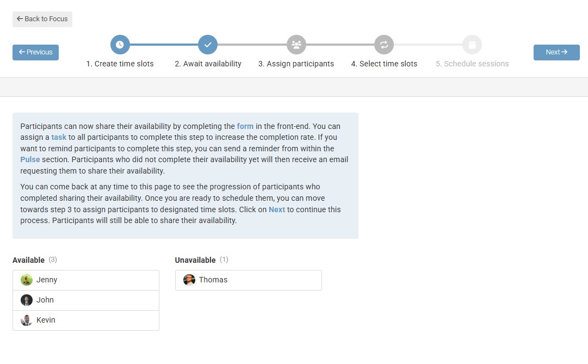
Task: Select the '3. Assign participants' step label
Action: [296, 64]
